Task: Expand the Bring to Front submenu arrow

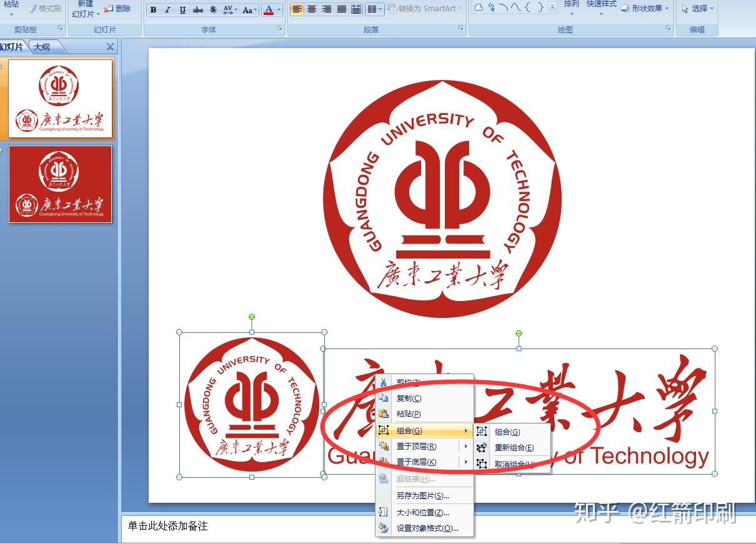Action: 466,447
